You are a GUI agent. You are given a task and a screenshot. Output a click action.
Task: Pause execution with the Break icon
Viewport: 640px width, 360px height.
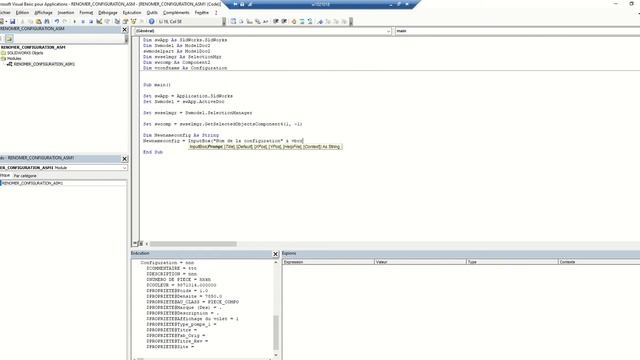click(83, 21)
